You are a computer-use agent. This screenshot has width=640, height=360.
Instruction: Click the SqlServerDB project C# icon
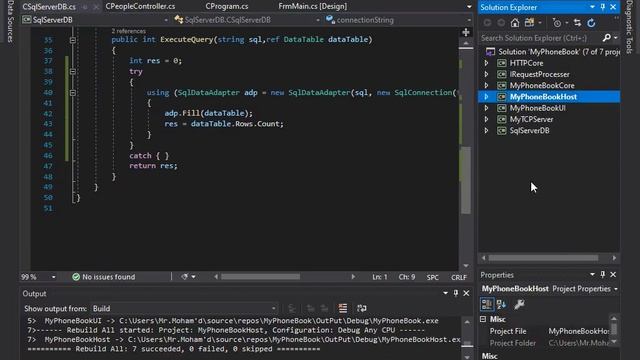502,131
